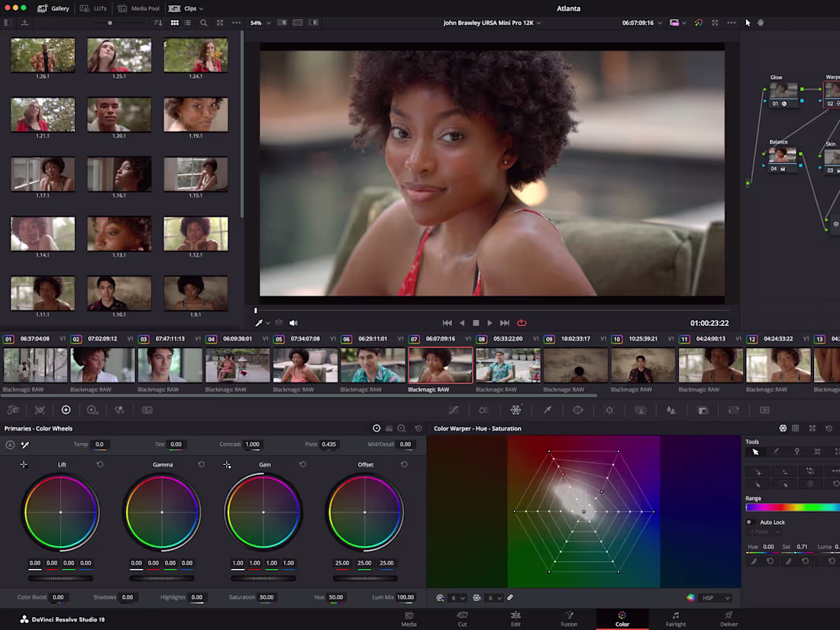Enable loop playback under the viewer

(x=522, y=322)
